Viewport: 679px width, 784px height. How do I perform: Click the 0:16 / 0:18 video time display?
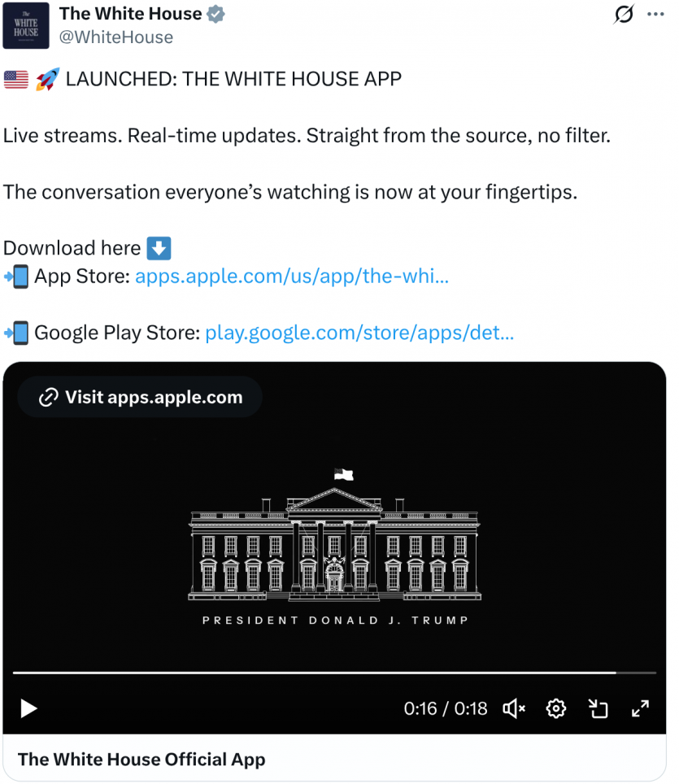click(446, 708)
